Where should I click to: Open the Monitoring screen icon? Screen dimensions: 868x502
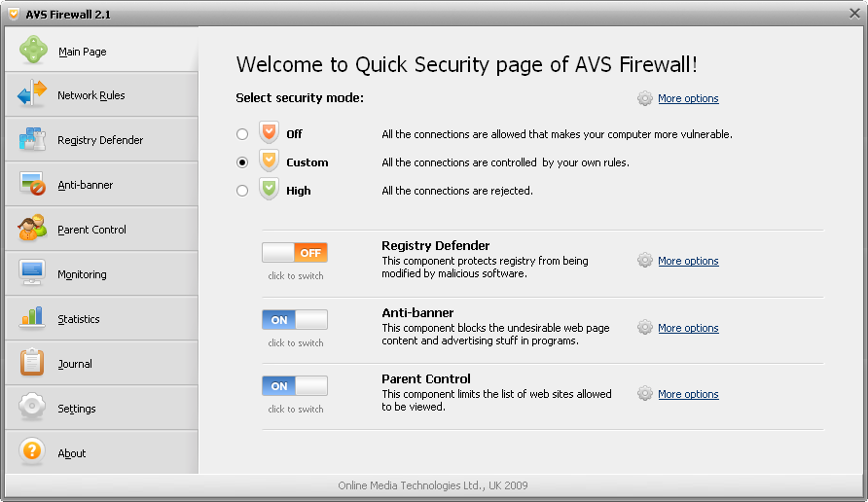[x=32, y=273]
